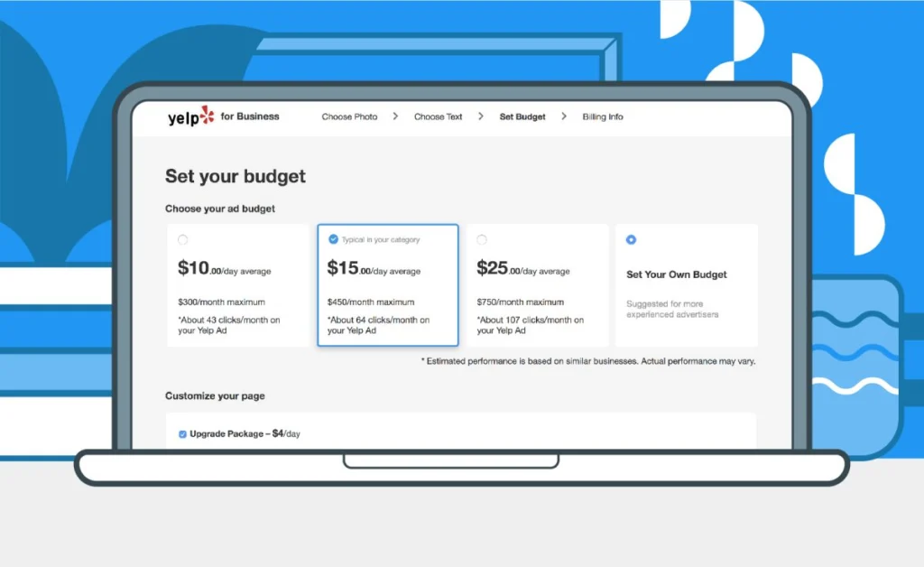This screenshot has width=924, height=567.
Task: Open the Billing Info step
Action: coord(602,116)
